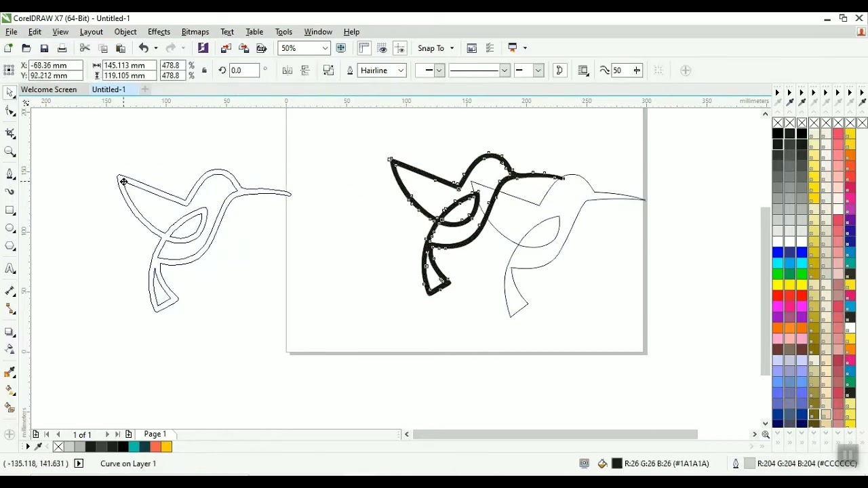Select the Parallel Dimension tool
Screen dimensions: 868x488
[x=9, y=291]
